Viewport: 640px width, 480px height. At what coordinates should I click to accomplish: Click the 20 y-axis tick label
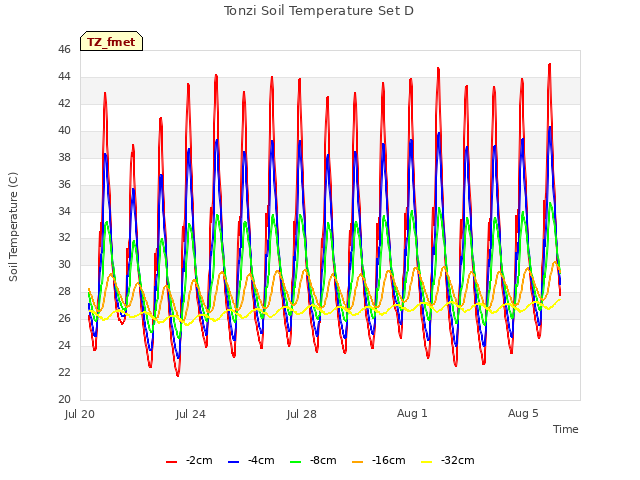[x=64, y=399]
